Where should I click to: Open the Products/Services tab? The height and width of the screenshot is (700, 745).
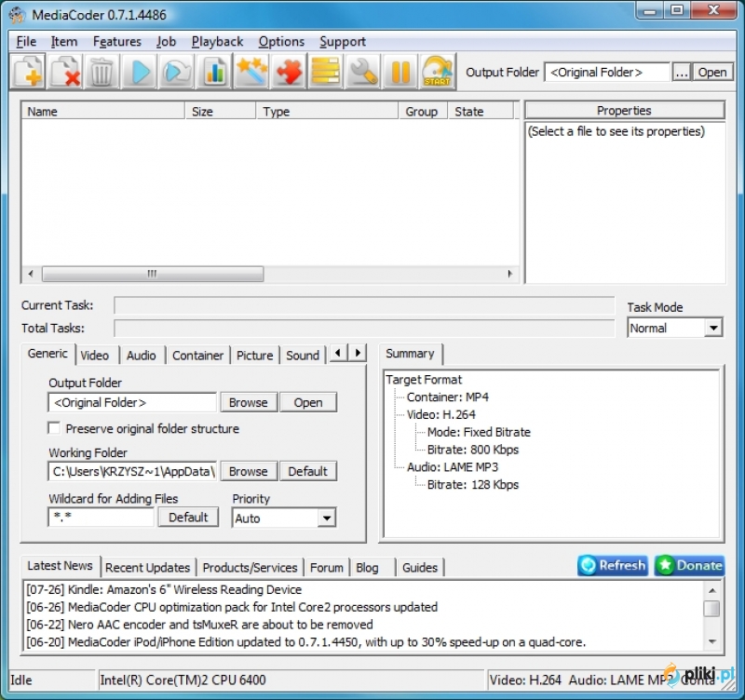[x=250, y=568]
